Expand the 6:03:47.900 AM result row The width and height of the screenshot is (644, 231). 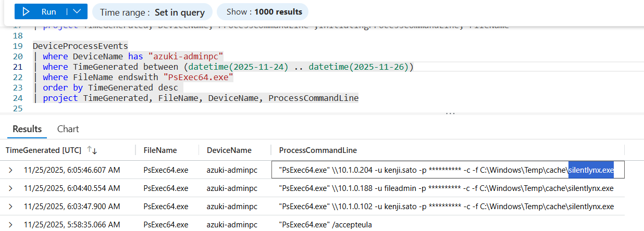(10, 207)
